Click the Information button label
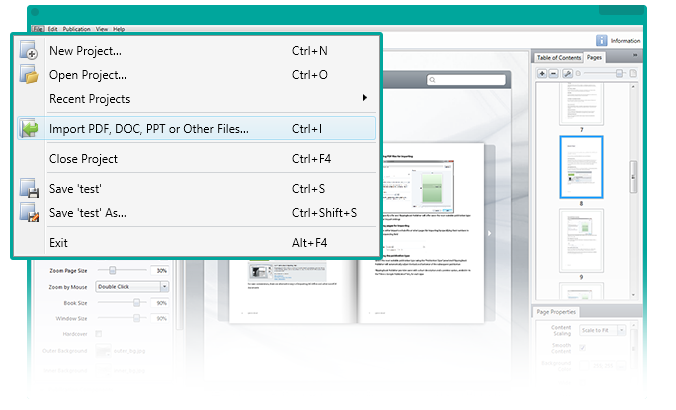This screenshot has height=410, width=676. click(x=625, y=41)
